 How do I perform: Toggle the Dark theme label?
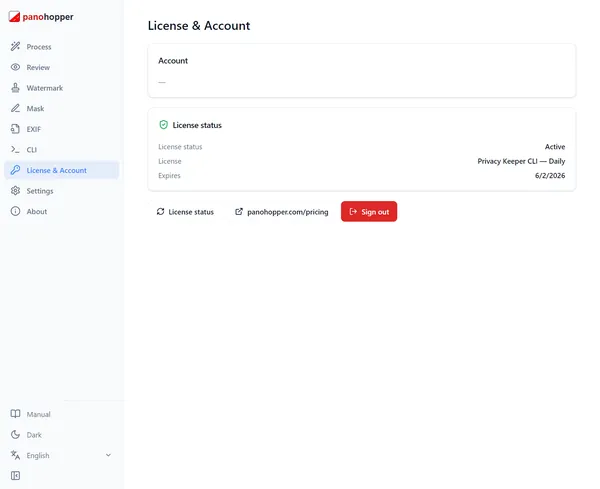click(x=34, y=435)
